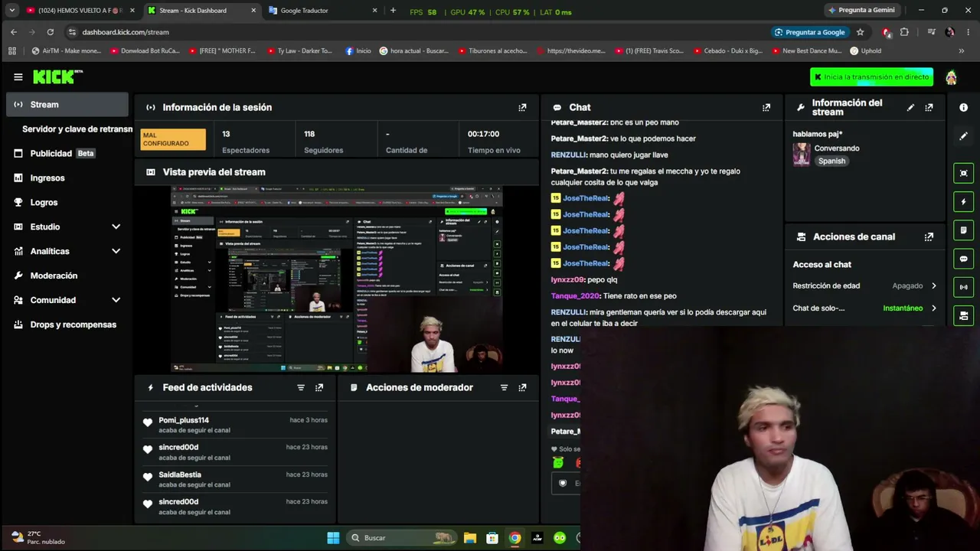Screen dimensions: 980x551
Task: Pop out the Feed de actividades panel
Action: point(319,388)
